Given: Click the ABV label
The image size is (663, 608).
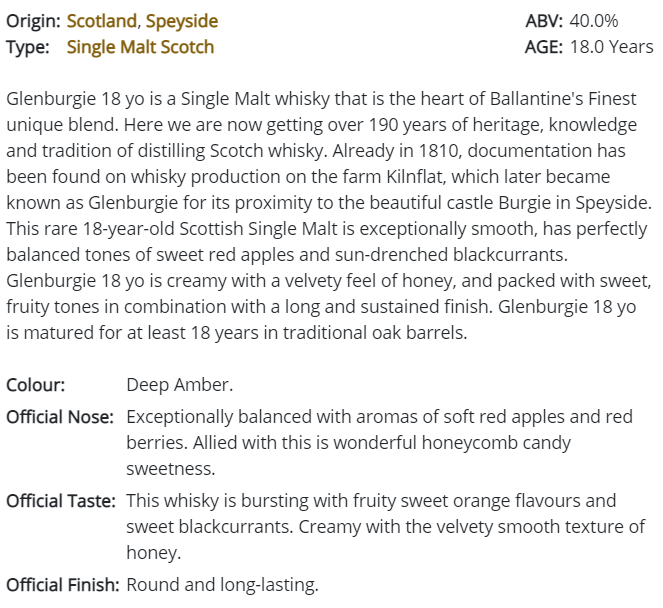Looking at the screenshot, I should [544, 21].
